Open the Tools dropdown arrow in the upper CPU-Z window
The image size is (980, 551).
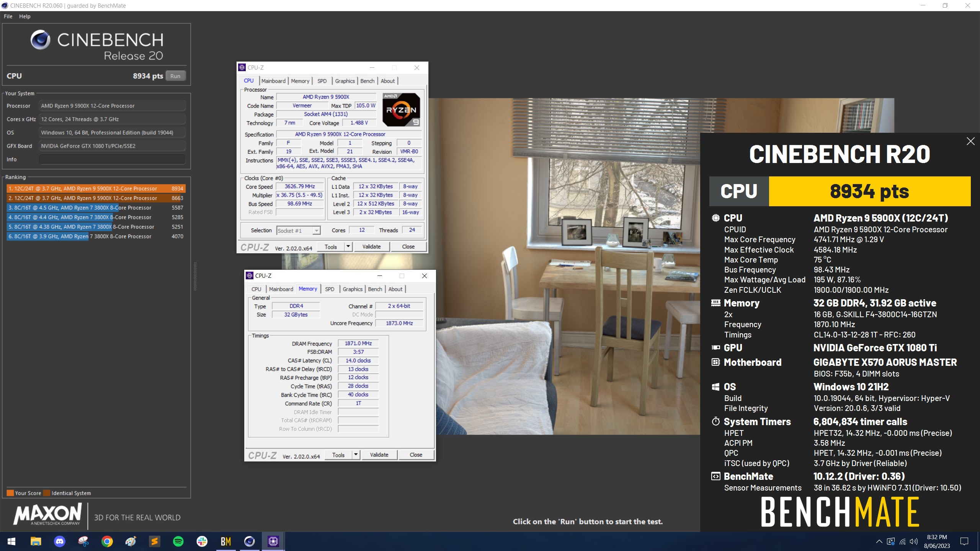tap(348, 246)
